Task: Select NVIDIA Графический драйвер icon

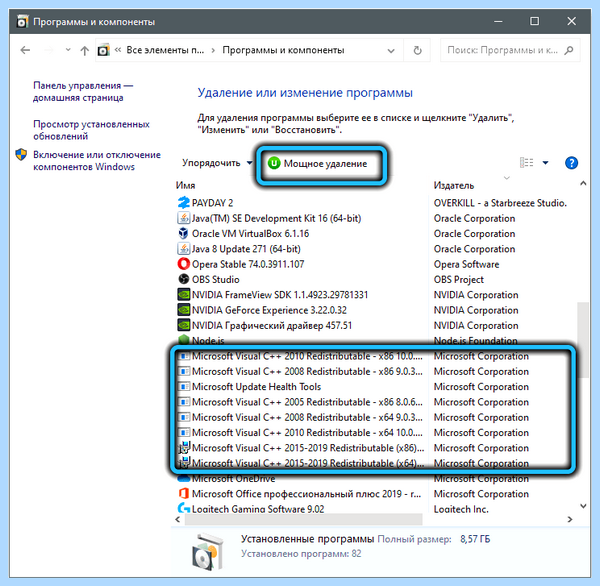Action: point(184,325)
